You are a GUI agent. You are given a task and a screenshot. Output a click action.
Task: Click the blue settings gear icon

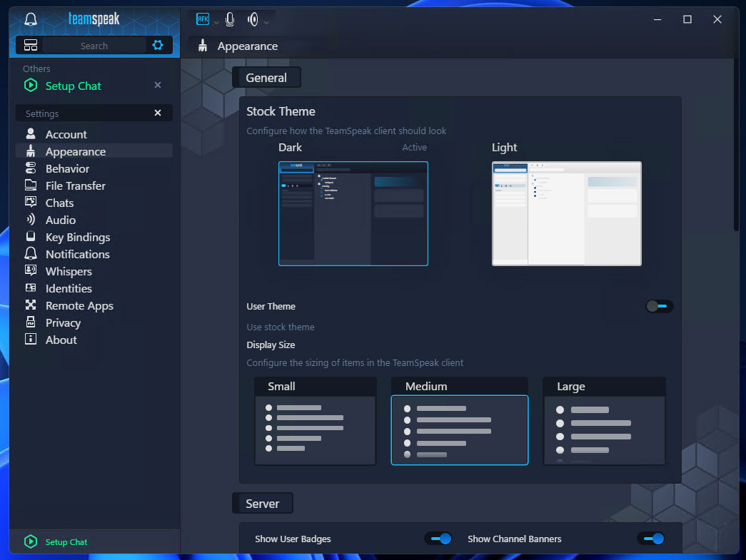(158, 45)
